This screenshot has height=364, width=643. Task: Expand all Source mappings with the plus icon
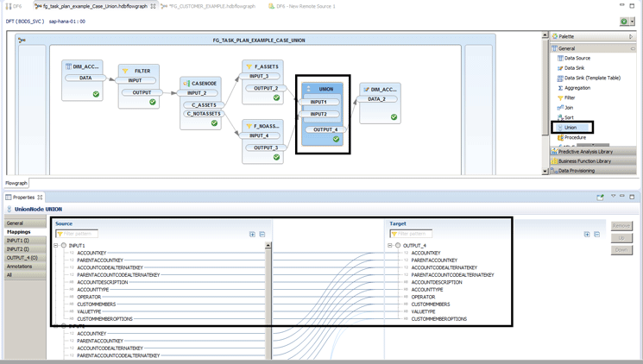pyautogui.click(x=252, y=234)
